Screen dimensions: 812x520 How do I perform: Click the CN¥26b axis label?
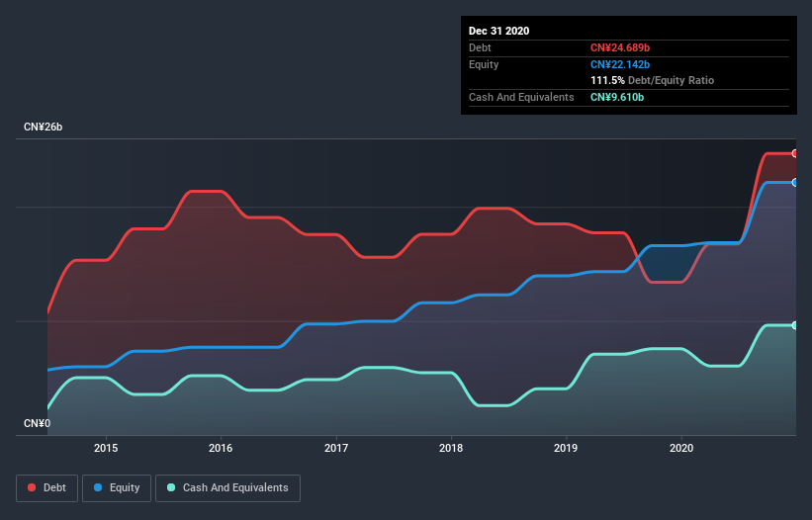click(43, 127)
